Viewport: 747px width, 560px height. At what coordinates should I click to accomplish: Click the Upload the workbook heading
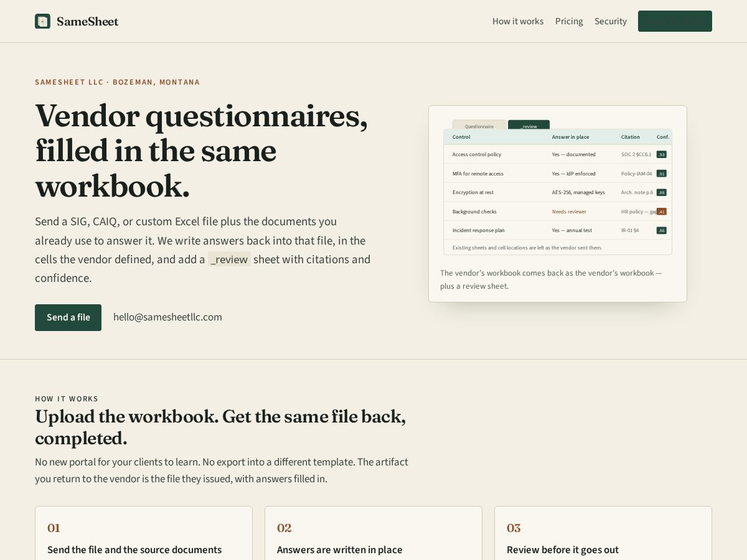coord(220,427)
